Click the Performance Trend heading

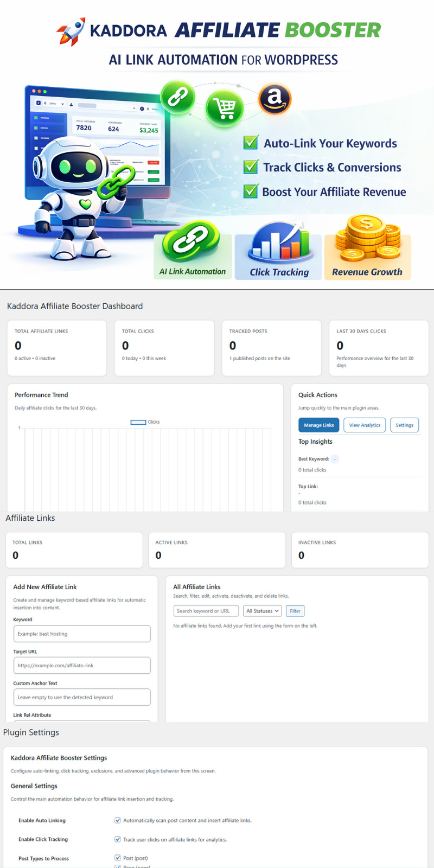41,395
